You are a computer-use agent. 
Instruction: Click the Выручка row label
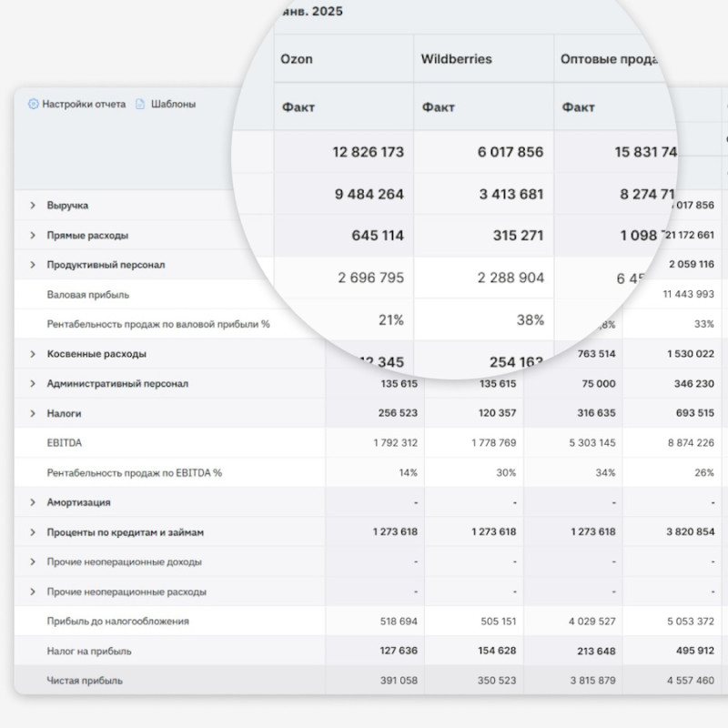pyautogui.click(x=67, y=206)
